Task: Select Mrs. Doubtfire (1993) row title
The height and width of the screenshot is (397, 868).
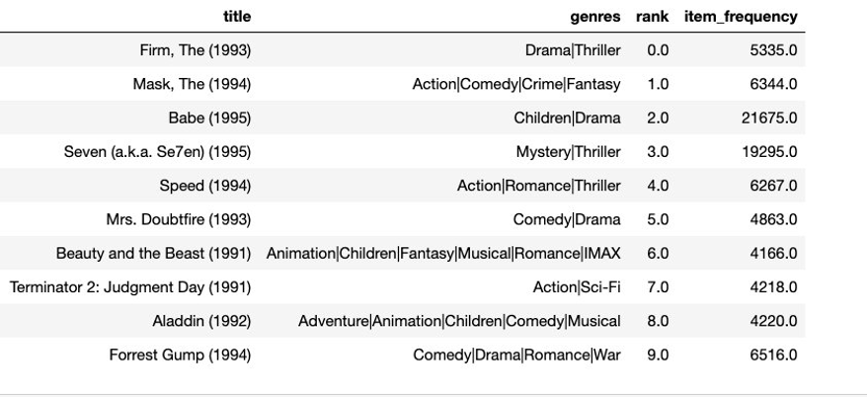Action: [x=179, y=219]
